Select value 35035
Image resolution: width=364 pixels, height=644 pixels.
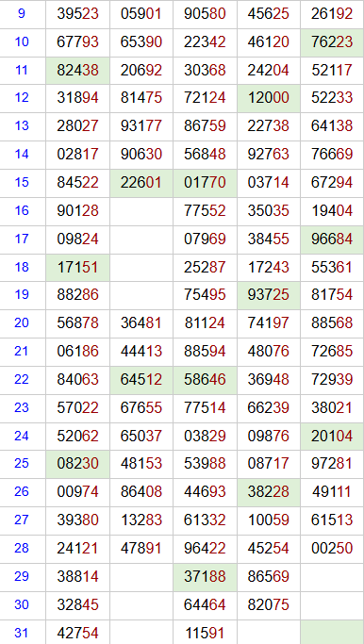pos(268,210)
